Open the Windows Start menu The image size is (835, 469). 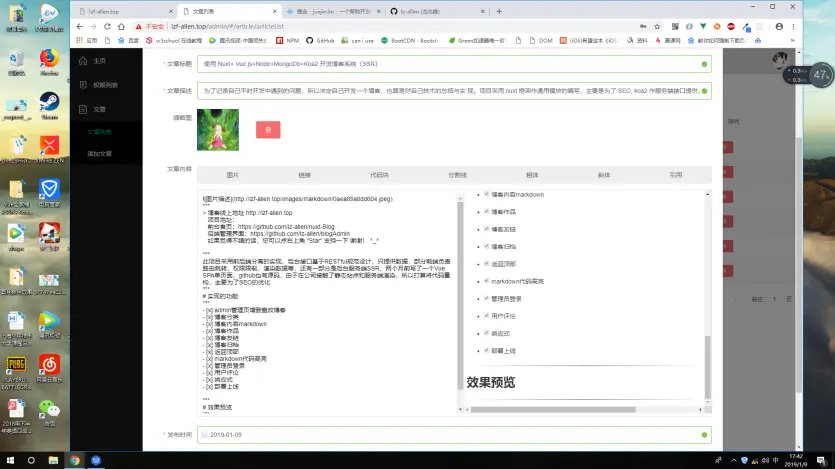pos(10,460)
